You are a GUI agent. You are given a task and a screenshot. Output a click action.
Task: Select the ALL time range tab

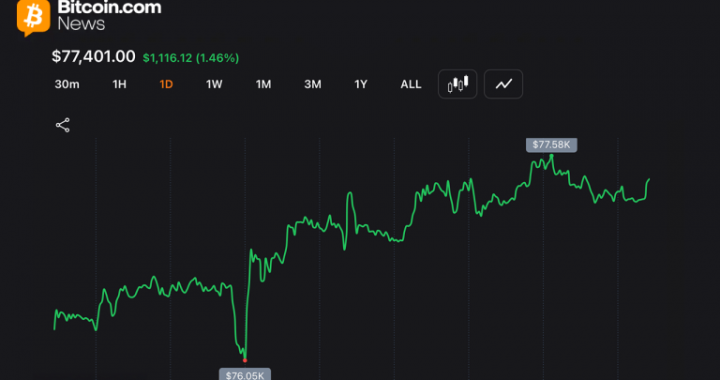pos(411,84)
